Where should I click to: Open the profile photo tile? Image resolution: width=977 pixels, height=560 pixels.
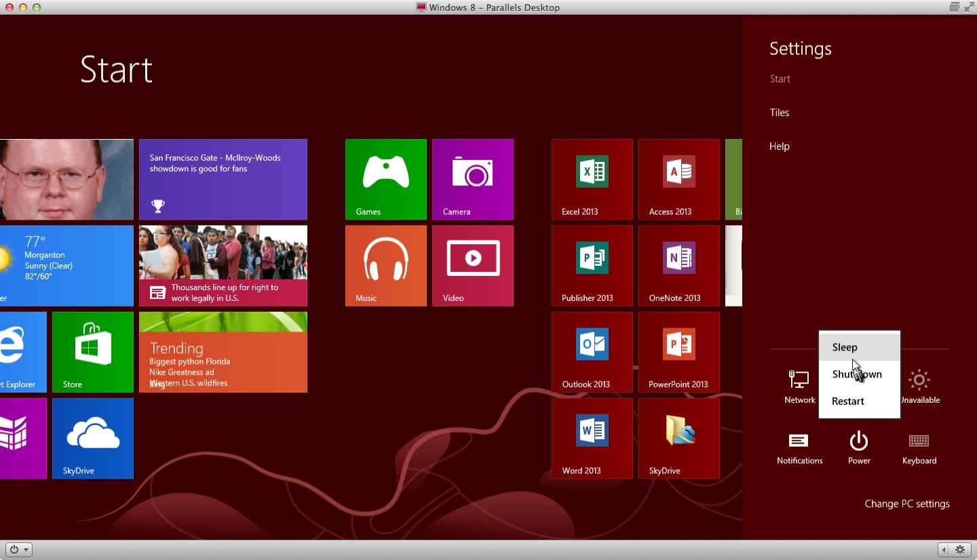click(66, 180)
